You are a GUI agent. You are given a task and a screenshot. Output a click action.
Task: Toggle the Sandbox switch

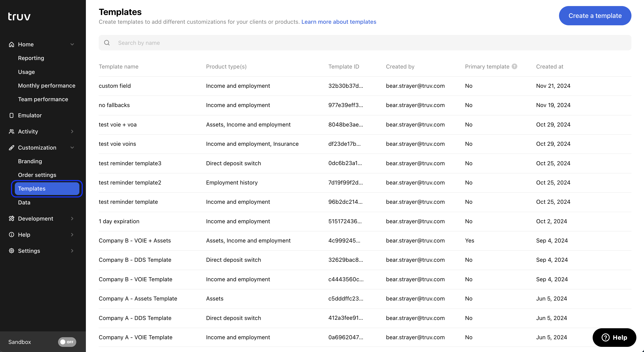pos(67,342)
